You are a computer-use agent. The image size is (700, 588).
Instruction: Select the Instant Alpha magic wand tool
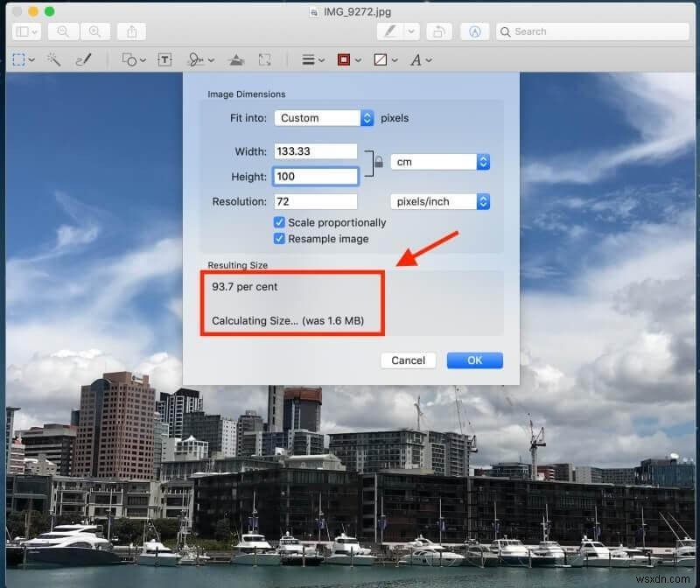54,59
